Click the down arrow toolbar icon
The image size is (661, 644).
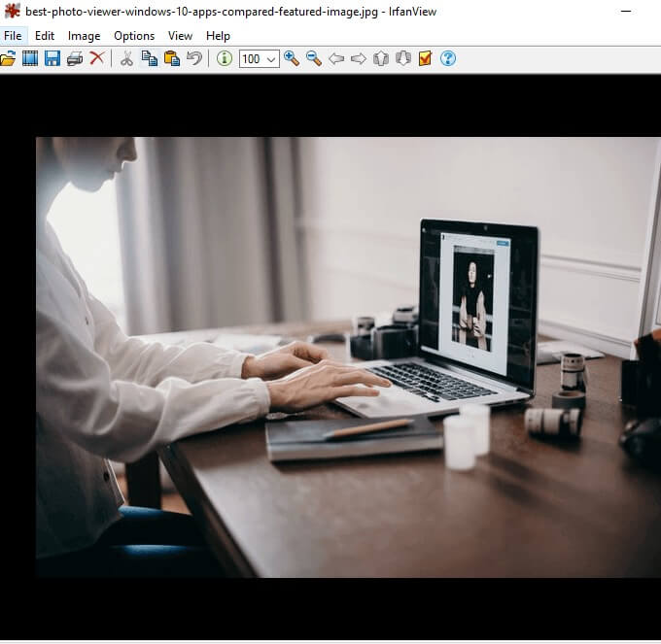(x=403, y=58)
